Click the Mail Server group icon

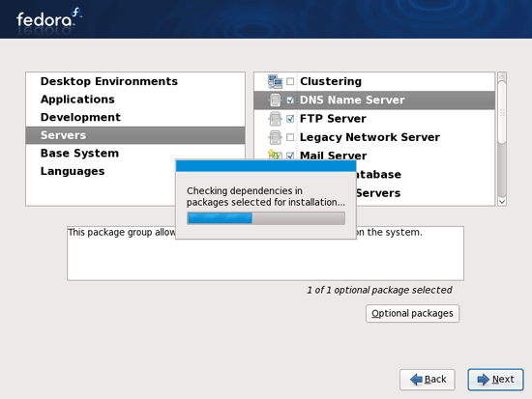[x=275, y=155]
